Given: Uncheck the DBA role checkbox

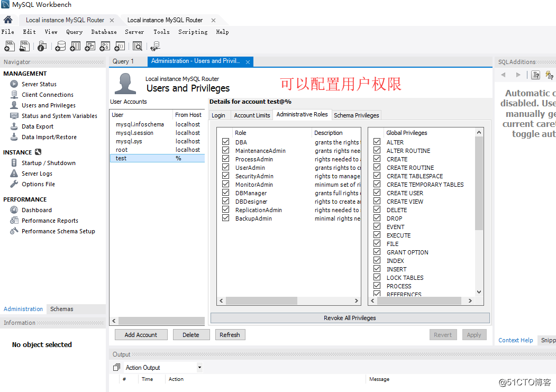Looking at the screenshot, I should tap(225, 142).
